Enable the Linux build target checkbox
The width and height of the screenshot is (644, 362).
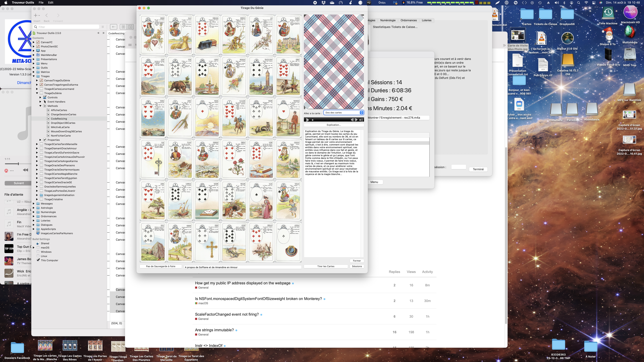pos(38,256)
